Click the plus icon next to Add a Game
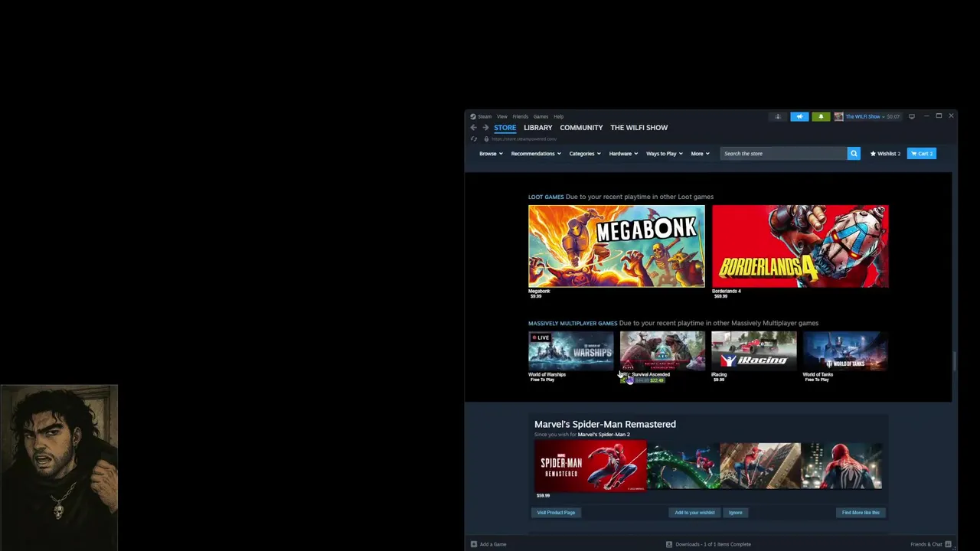The height and width of the screenshot is (551, 980). pos(474,544)
